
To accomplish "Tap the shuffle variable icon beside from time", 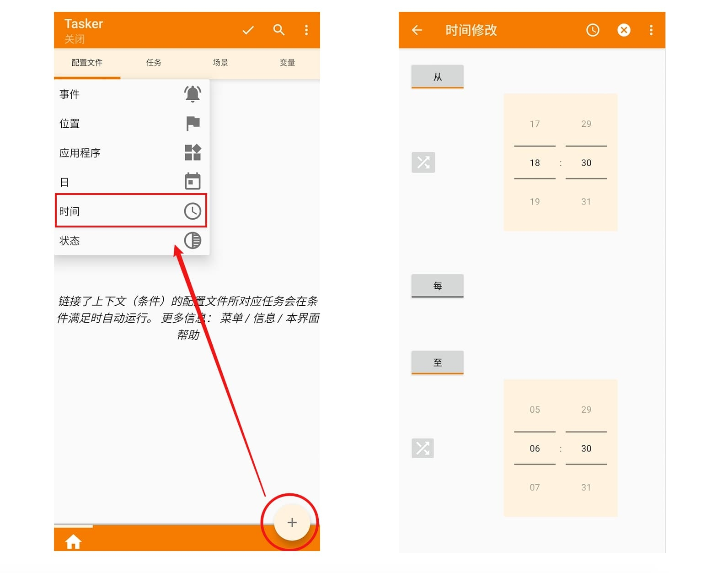I will click(x=423, y=162).
